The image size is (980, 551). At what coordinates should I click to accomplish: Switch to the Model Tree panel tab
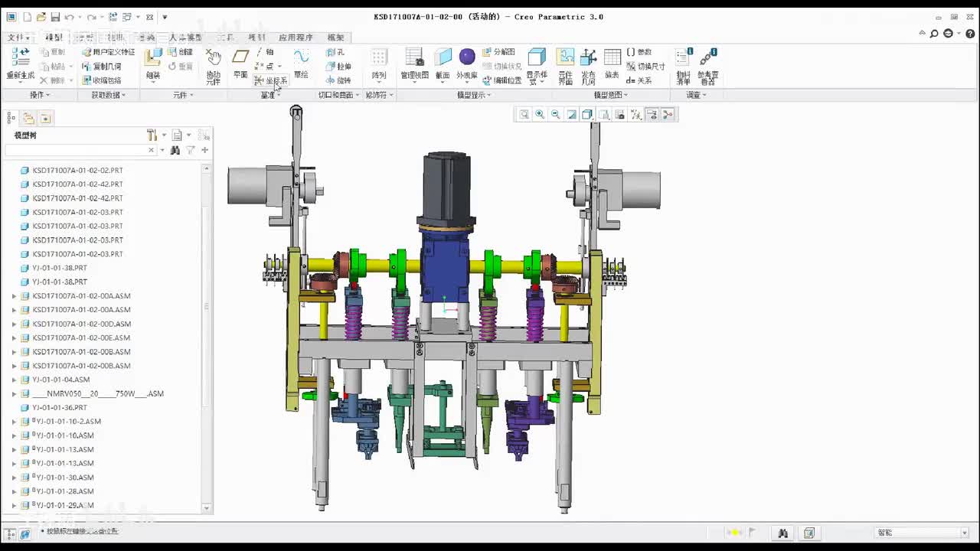click(x=11, y=118)
